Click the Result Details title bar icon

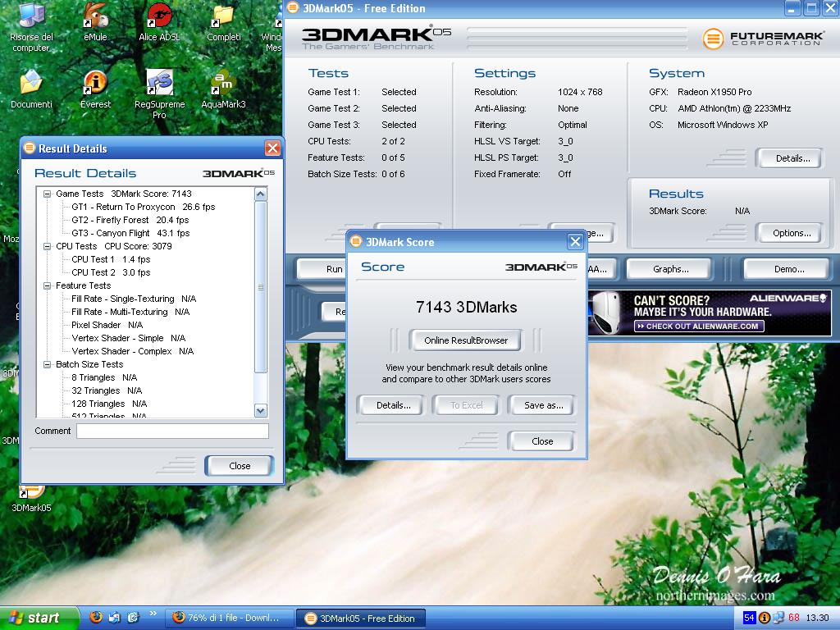(30, 148)
